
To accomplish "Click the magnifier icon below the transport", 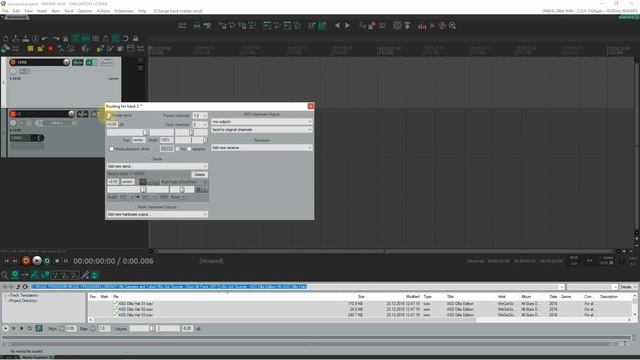I will click(4, 275).
